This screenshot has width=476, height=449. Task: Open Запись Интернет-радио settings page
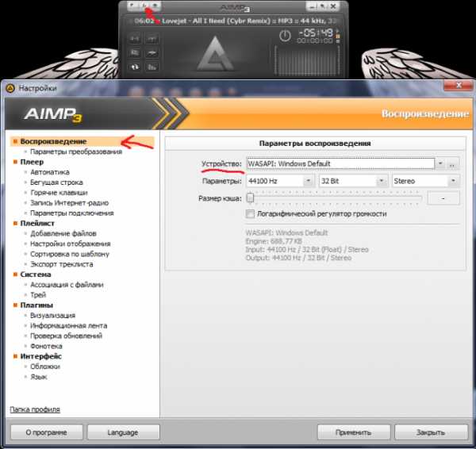point(70,203)
